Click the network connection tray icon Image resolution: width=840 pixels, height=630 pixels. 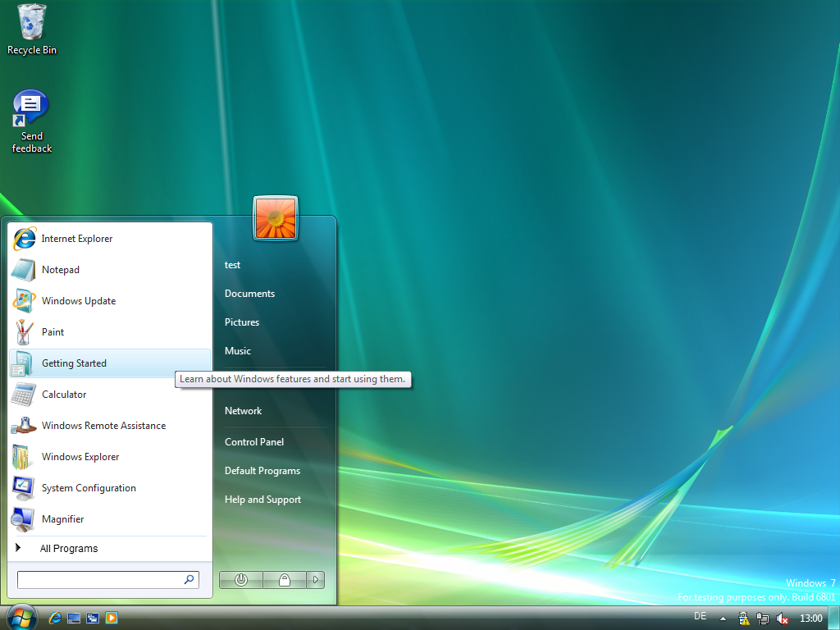coord(763,619)
